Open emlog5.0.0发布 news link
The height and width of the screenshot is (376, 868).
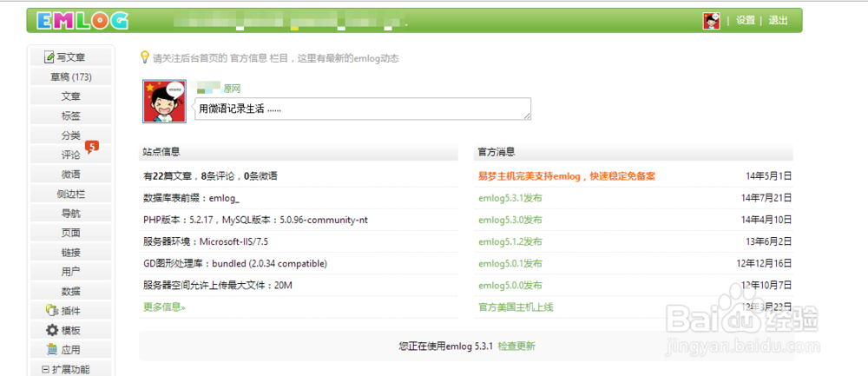[x=510, y=286]
